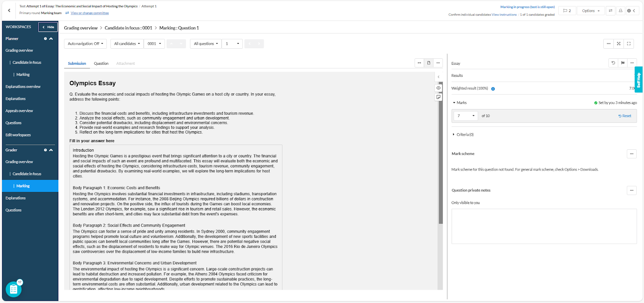Click the essay answer text box
Viewport: 644px width, 303px height.
click(x=176, y=217)
